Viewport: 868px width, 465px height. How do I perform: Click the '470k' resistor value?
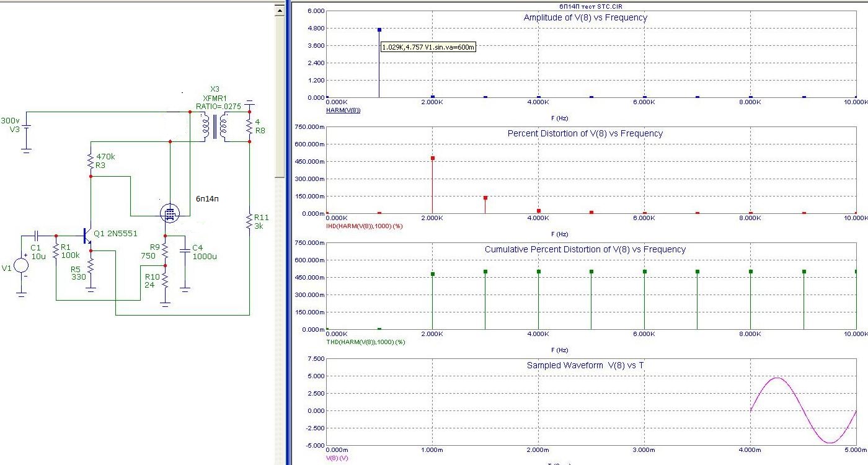point(106,157)
